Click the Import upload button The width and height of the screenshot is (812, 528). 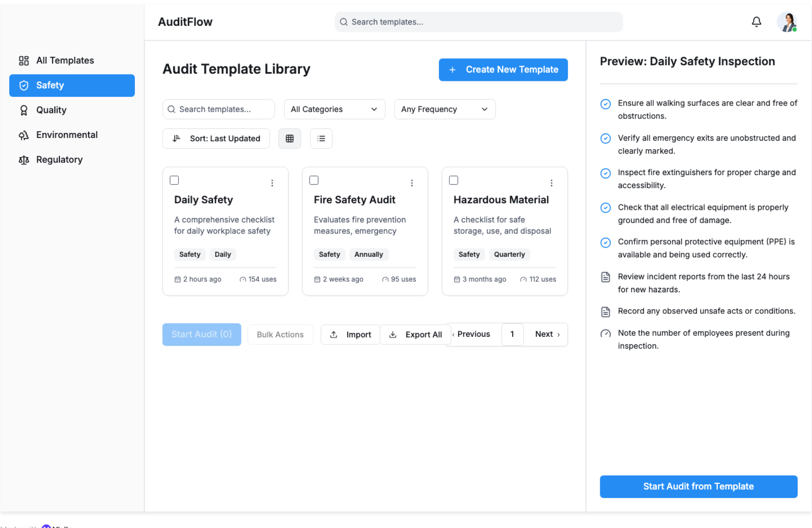click(350, 334)
